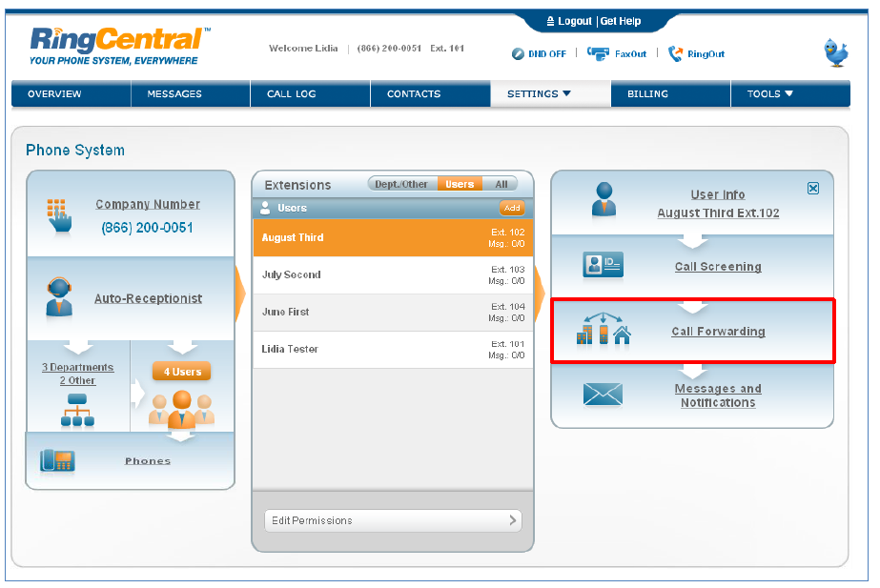Click the Call Screening ID card icon
The width and height of the screenshot is (880, 588).
tap(603, 267)
